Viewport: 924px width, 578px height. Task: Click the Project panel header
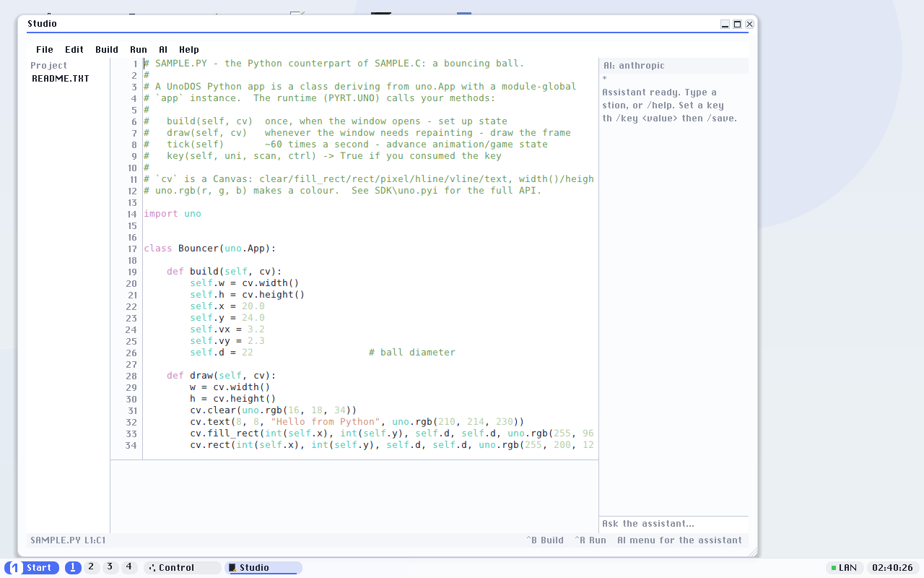click(x=49, y=65)
